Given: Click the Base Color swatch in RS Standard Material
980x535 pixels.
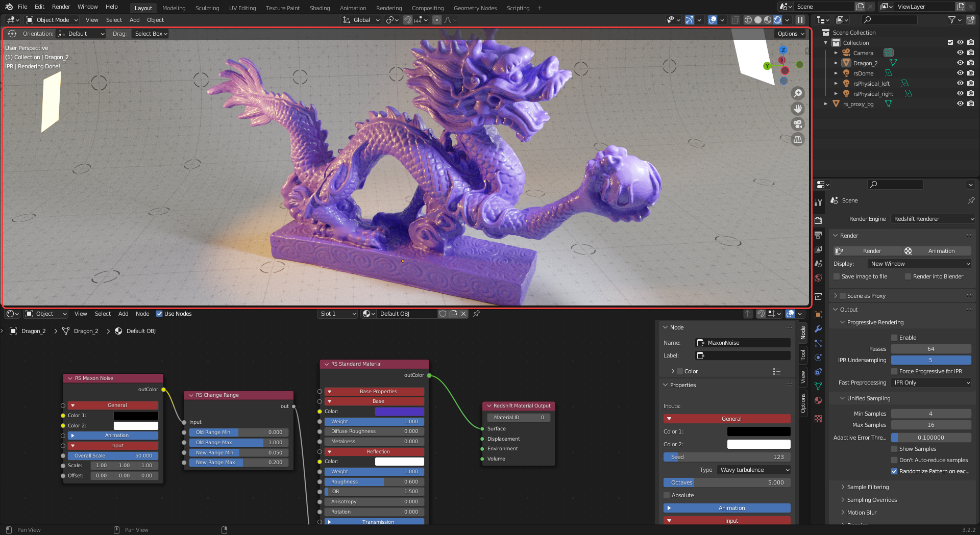Looking at the screenshot, I should point(399,412).
